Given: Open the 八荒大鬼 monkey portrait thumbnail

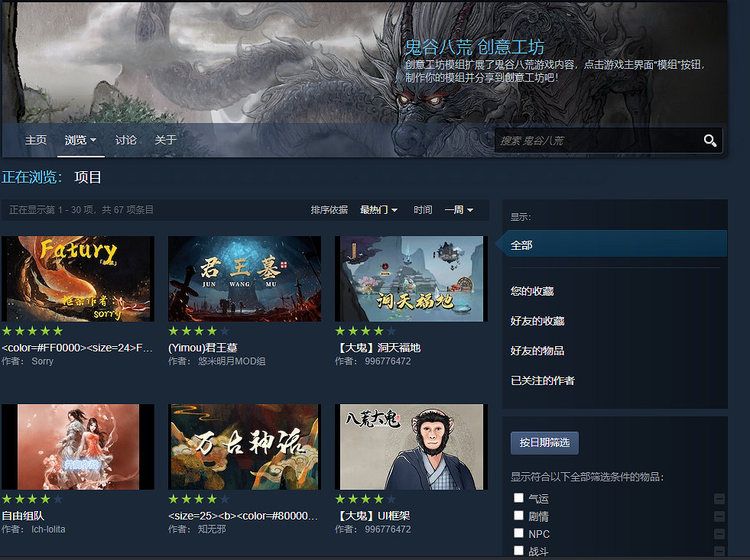Looking at the screenshot, I should coord(411,447).
